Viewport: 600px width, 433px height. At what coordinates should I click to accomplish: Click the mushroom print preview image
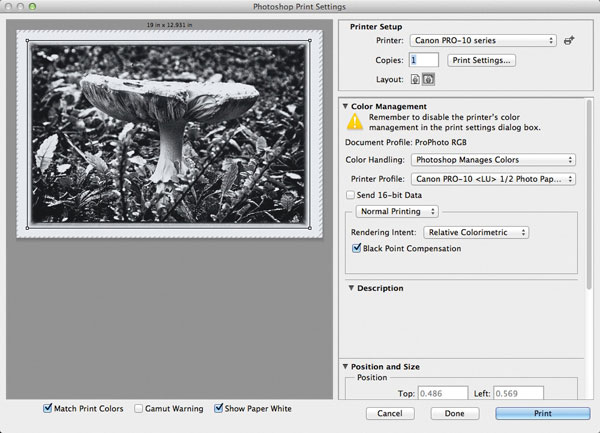click(169, 133)
